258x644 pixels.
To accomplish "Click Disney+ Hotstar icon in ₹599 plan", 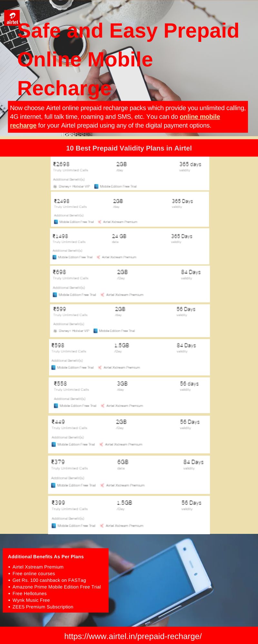I will pyautogui.click(x=55, y=331).
